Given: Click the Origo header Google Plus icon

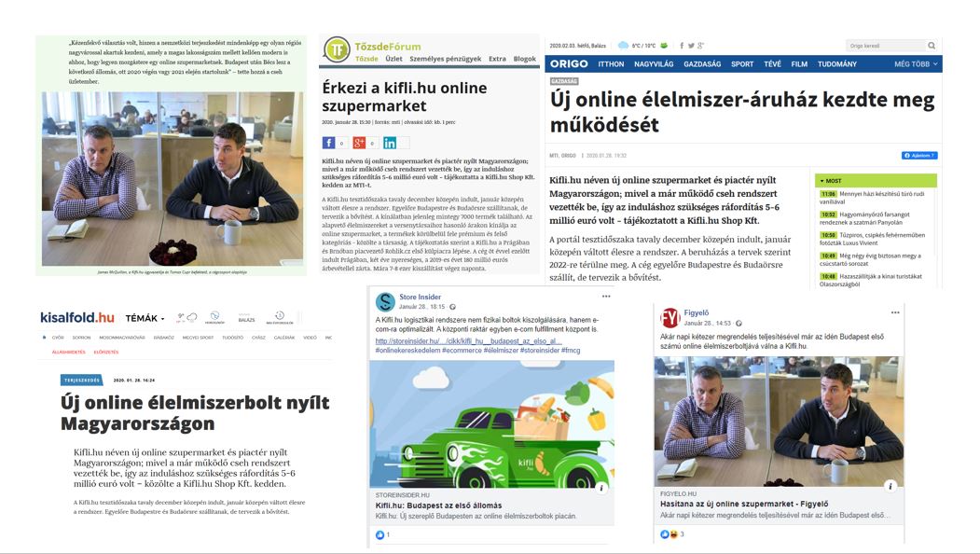Looking at the screenshot, I should tap(700, 46).
